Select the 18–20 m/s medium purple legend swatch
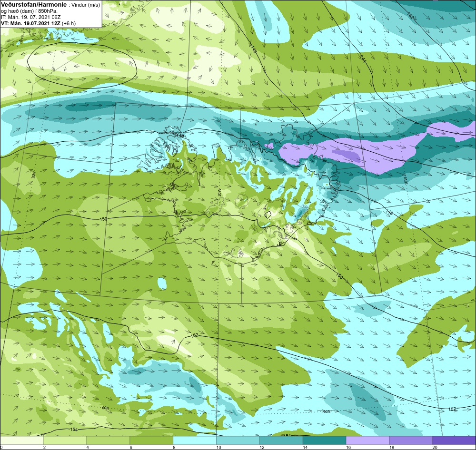476x450 pixels. tap(411, 440)
